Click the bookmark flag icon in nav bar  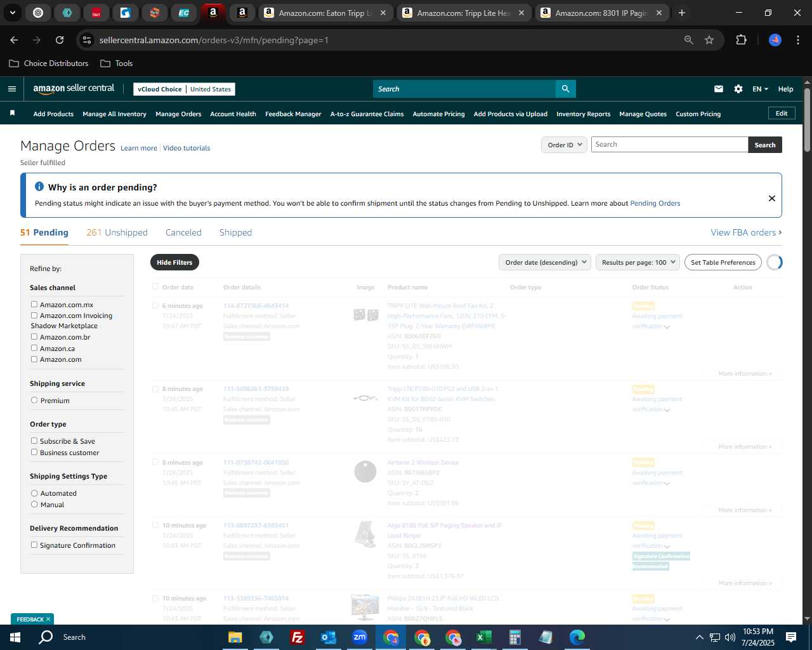pos(12,113)
